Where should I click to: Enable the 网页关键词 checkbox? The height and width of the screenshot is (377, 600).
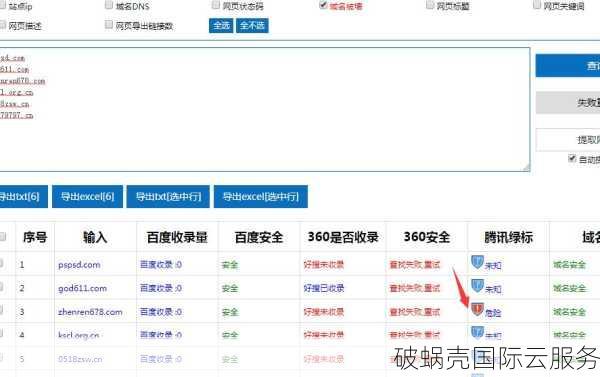point(537,5)
